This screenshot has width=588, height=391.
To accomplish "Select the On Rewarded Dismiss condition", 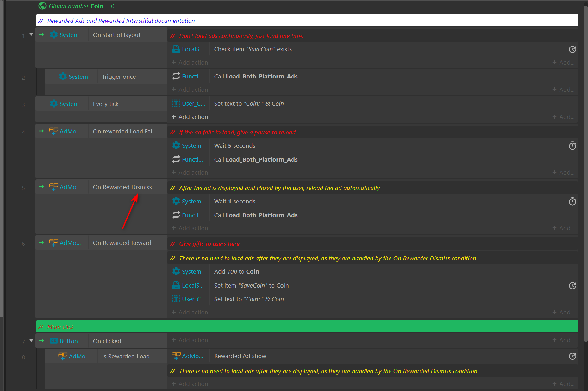I will click(x=122, y=187).
